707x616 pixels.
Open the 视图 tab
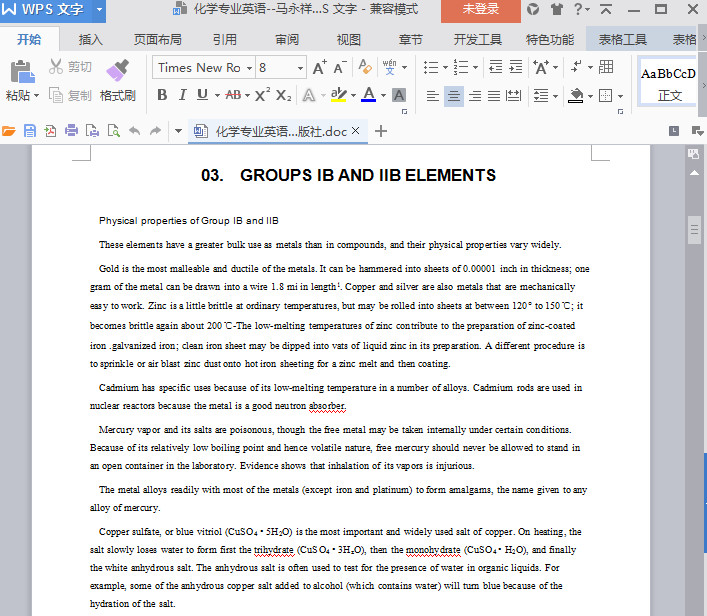point(349,40)
